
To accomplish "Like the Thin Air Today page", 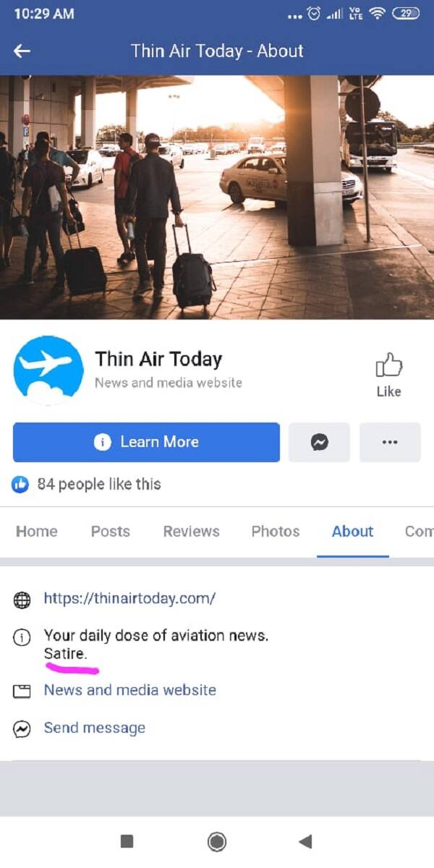I will 388,375.
